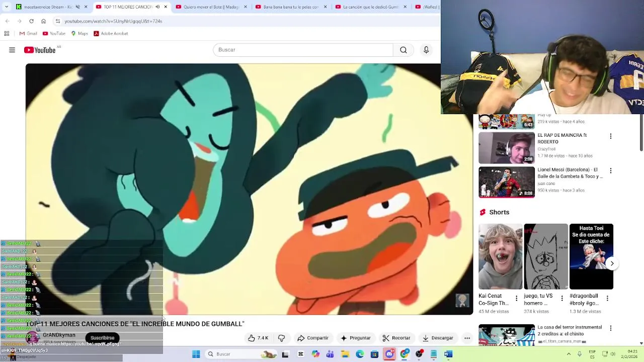Open the browser home page icon
The height and width of the screenshot is (362, 644).
click(x=43, y=21)
